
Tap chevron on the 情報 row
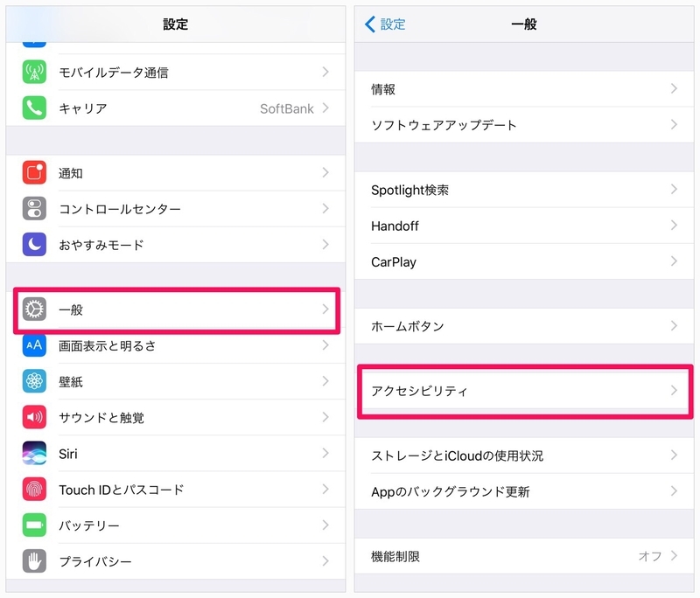pos(674,89)
